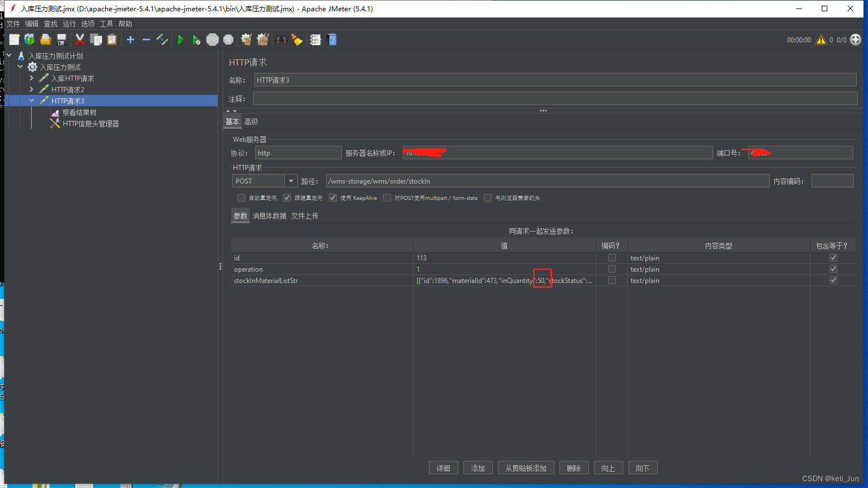The height and width of the screenshot is (488, 868).
Task: Open the Templates icon in toolbar
Action: click(29, 39)
